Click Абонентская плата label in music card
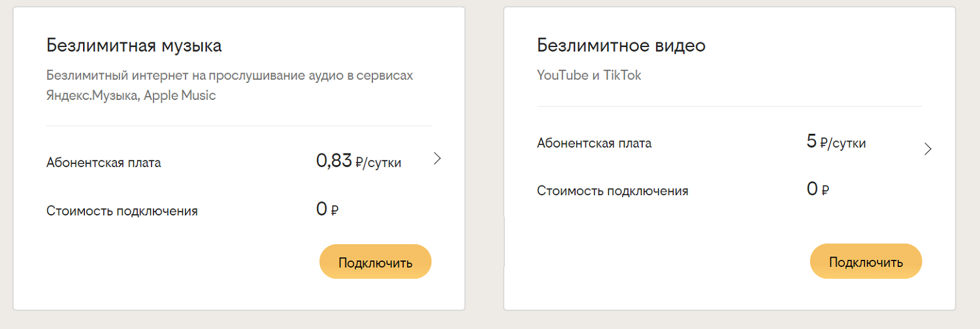The width and height of the screenshot is (980, 329). [104, 163]
